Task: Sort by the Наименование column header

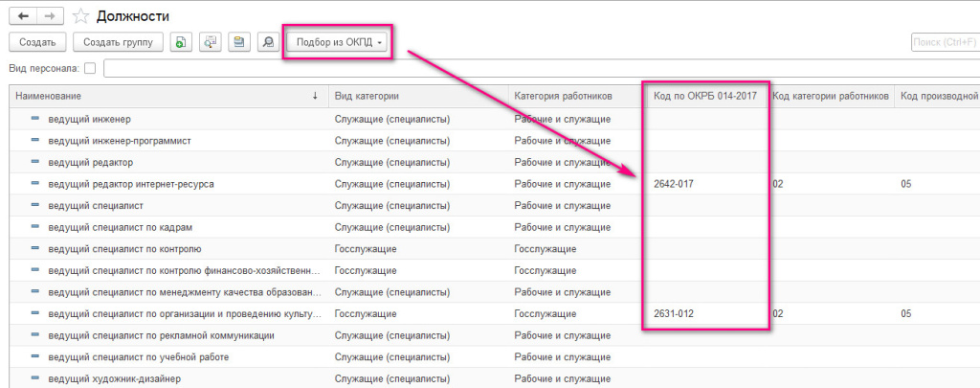Action: [163, 96]
